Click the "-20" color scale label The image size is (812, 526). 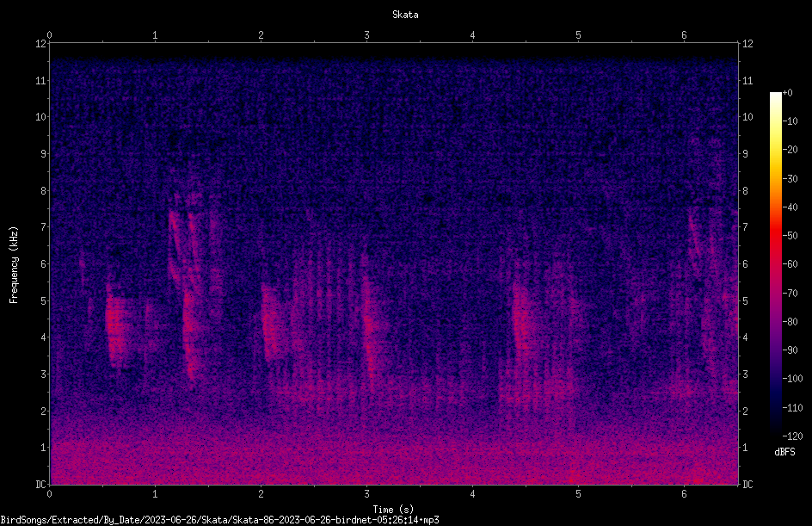pyautogui.click(x=790, y=150)
